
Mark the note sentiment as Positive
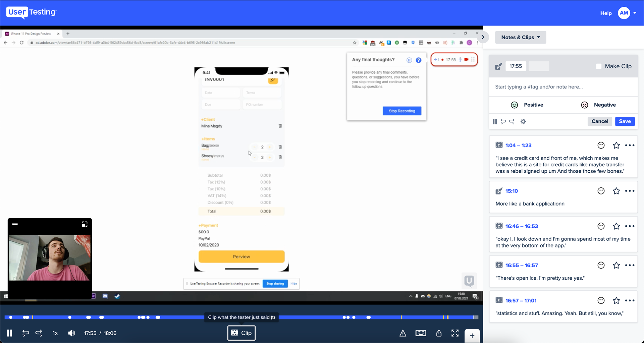pos(527,105)
